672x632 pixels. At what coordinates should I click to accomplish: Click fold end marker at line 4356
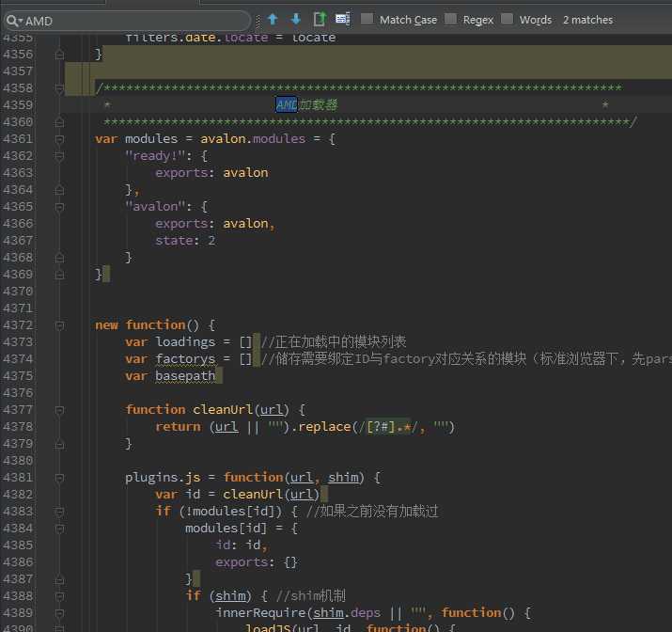coord(59,55)
